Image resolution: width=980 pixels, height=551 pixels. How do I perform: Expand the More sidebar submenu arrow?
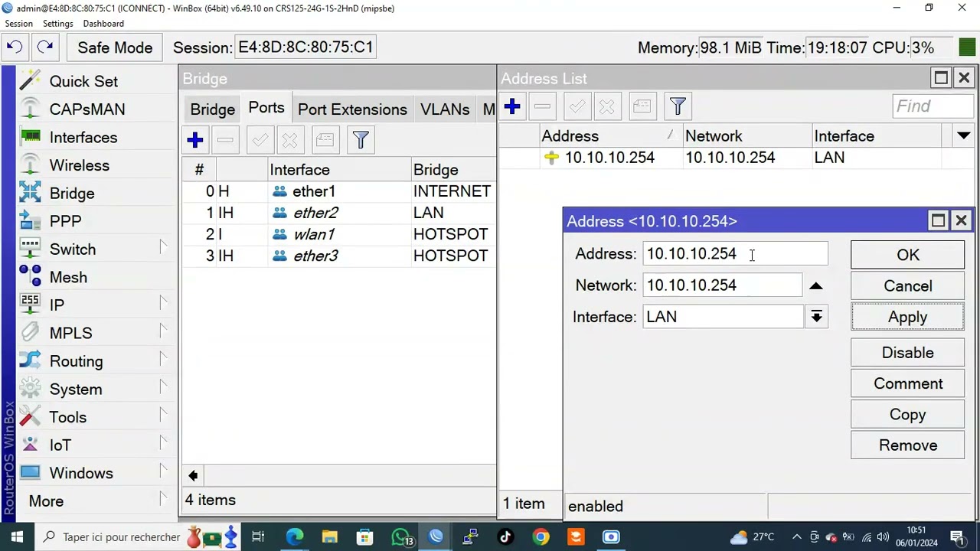[163, 500]
